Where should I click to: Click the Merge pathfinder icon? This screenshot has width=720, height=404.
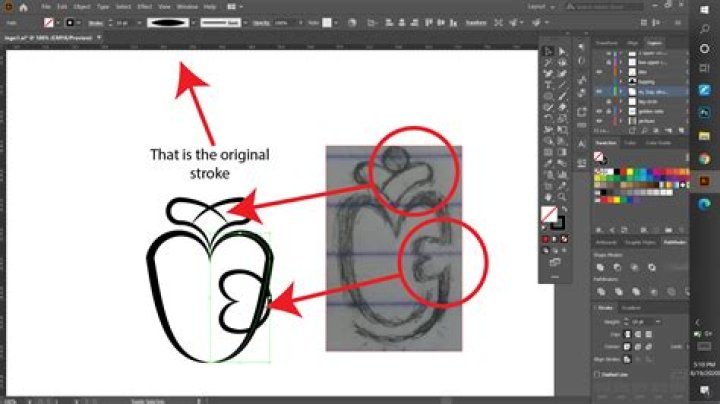(x=636, y=291)
